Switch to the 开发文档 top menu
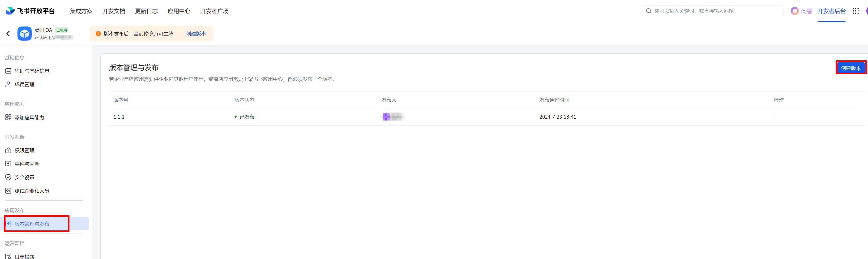868x259 pixels. (114, 11)
